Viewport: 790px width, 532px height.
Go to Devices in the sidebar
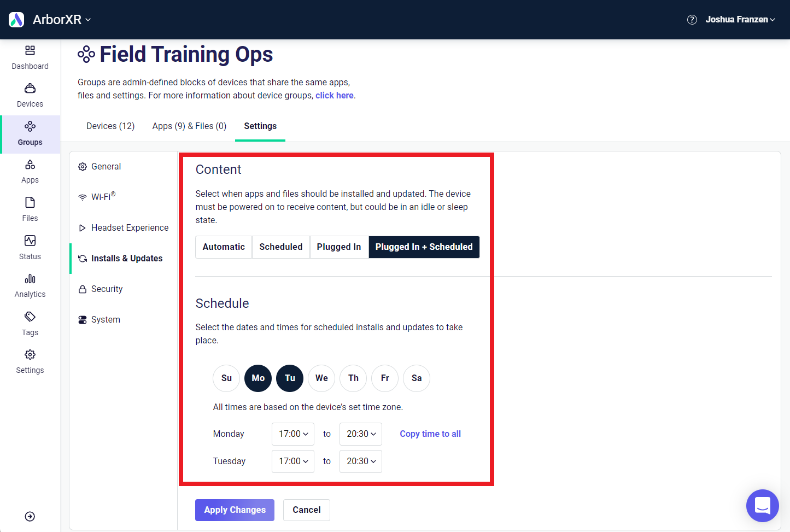pyautogui.click(x=30, y=96)
